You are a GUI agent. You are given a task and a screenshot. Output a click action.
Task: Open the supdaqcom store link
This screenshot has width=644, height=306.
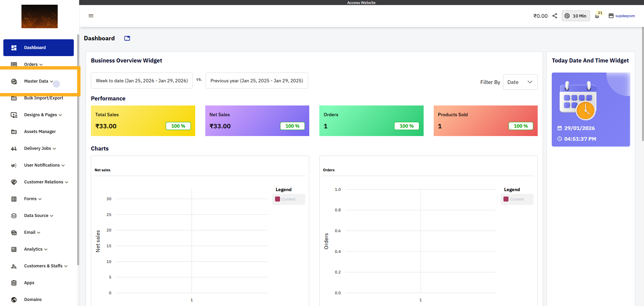coord(625,16)
